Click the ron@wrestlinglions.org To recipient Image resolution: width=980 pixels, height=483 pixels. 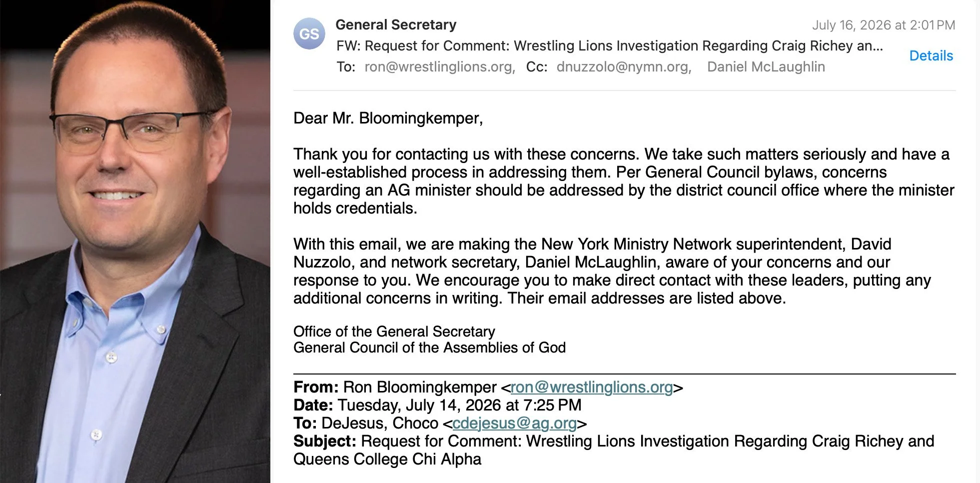(439, 66)
